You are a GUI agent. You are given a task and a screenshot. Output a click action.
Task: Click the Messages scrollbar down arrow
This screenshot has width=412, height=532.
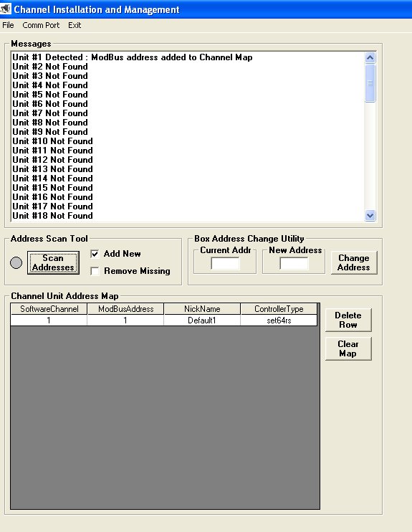370,215
